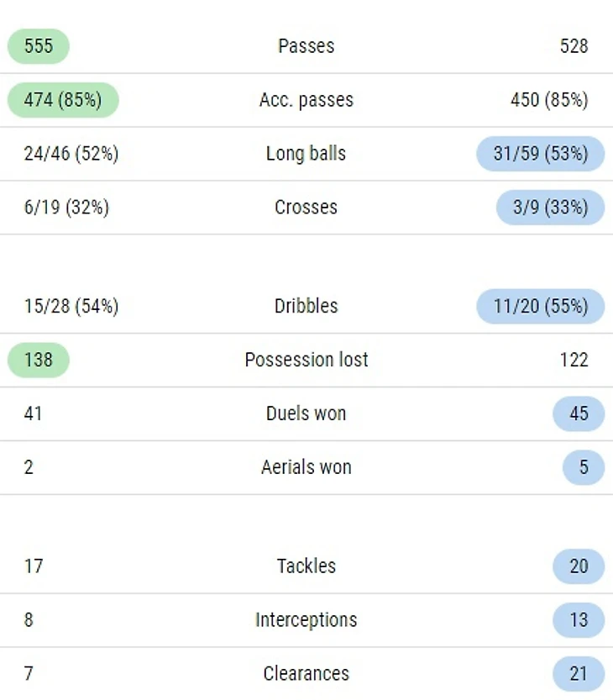Click the blue 21 clearances badge
The height and width of the screenshot is (700, 613).
pos(579,674)
